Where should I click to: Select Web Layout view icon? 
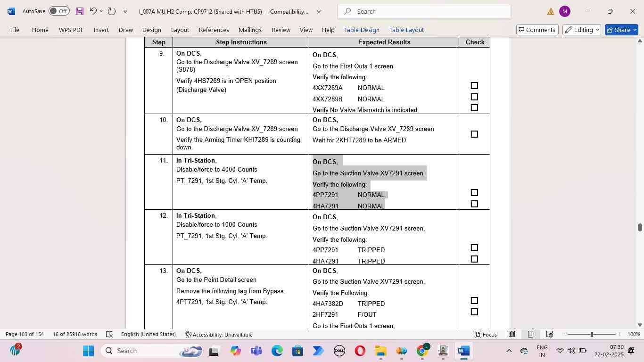click(549, 334)
